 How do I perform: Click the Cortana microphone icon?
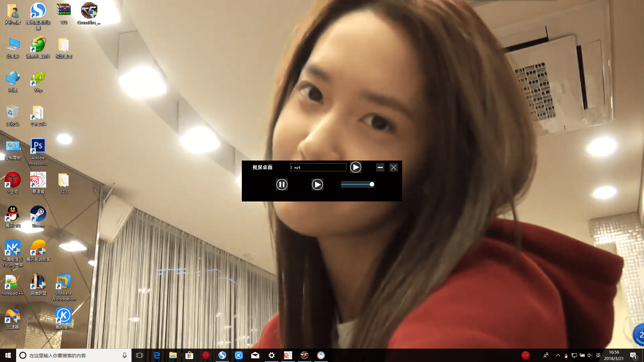(x=124, y=355)
